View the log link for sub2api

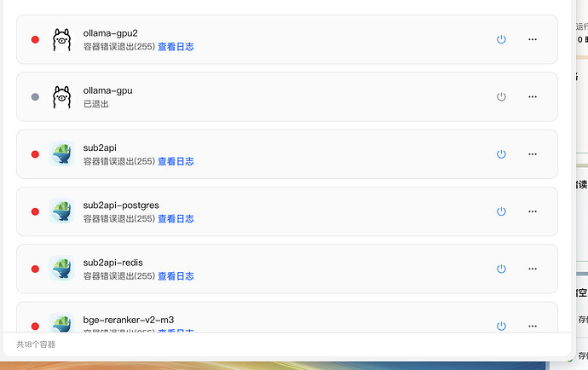coord(176,161)
